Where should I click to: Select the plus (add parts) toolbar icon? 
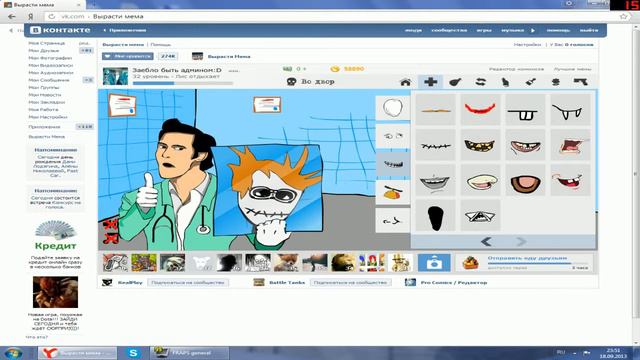click(430, 82)
